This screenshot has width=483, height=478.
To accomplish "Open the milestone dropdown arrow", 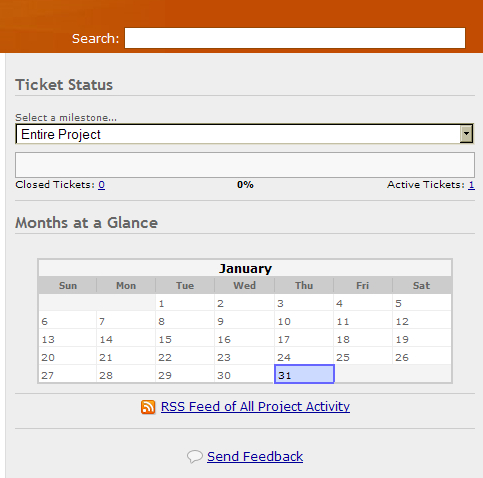I will [466, 134].
